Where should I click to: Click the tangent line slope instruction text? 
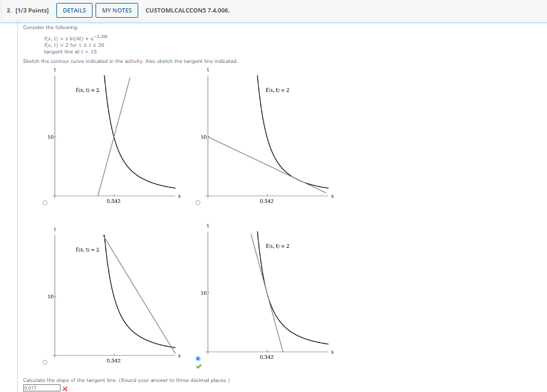tap(125, 380)
